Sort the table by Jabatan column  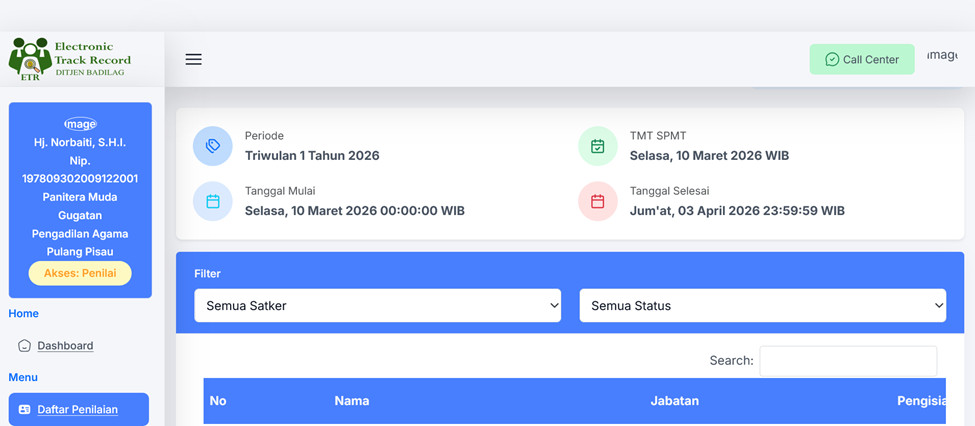pos(674,401)
